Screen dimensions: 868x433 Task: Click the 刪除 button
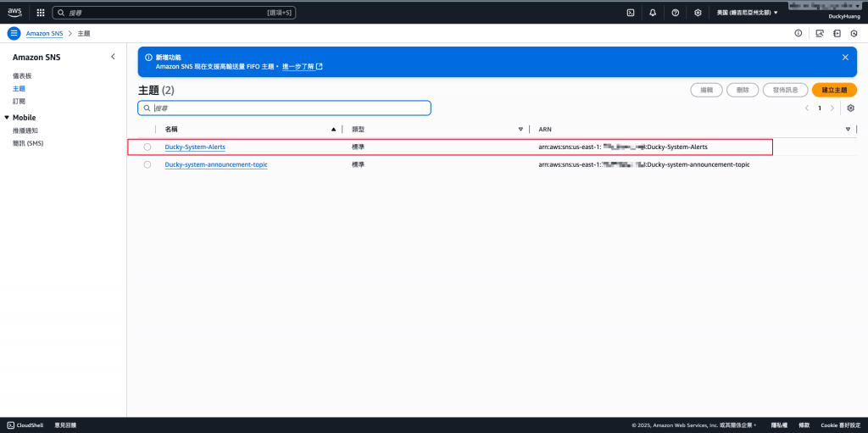pos(743,90)
